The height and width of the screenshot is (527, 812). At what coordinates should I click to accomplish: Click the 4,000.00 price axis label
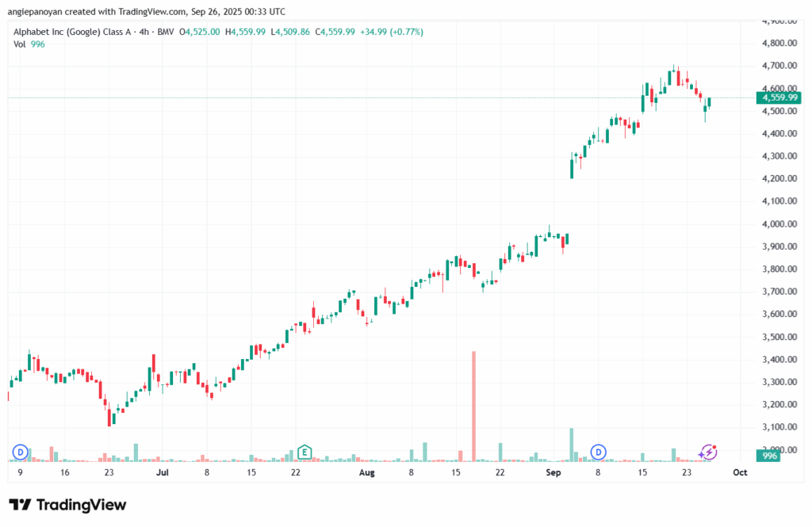[x=779, y=224]
